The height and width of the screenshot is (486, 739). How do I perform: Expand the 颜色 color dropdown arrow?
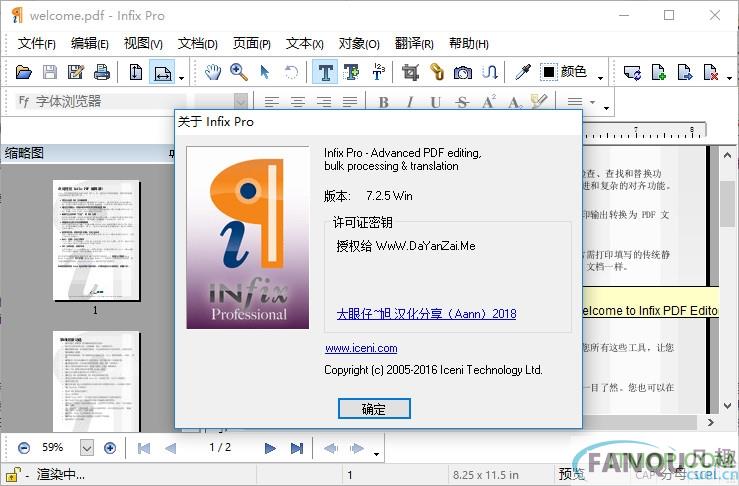(600, 77)
